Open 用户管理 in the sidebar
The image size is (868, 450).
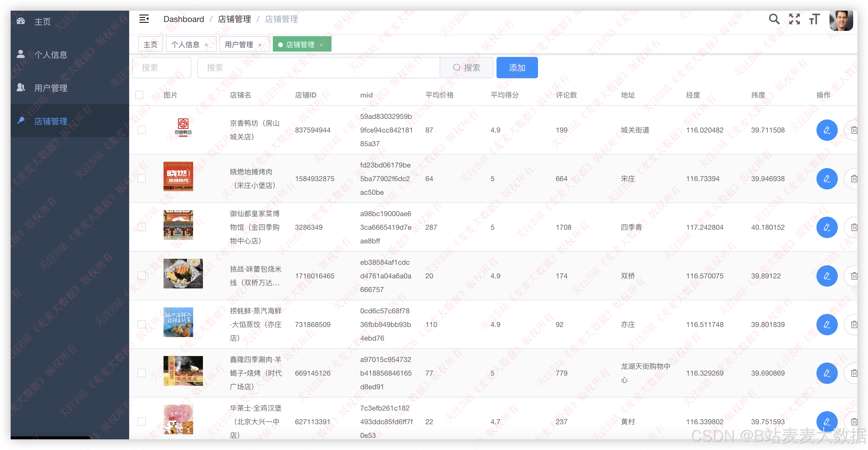pos(51,88)
